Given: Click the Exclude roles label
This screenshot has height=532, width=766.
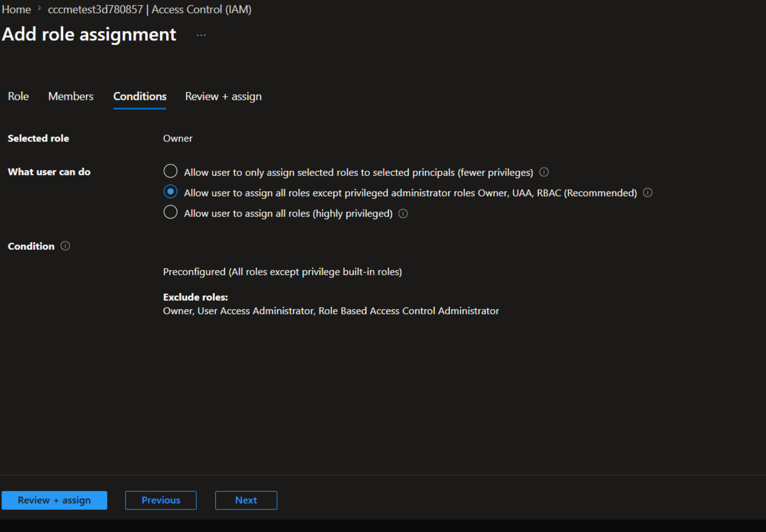Looking at the screenshot, I should coord(195,297).
